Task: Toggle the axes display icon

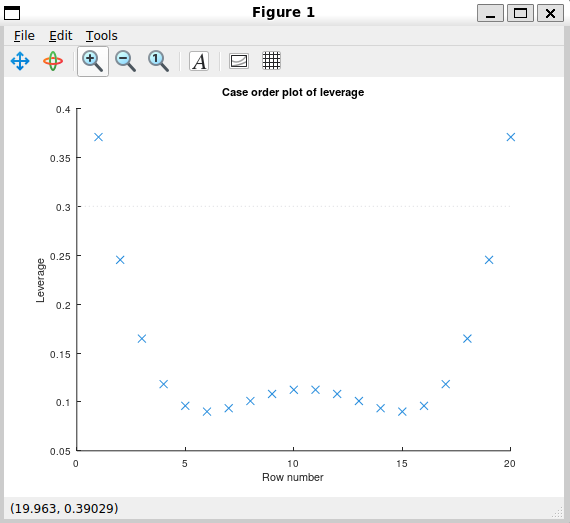Action: coord(239,61)
